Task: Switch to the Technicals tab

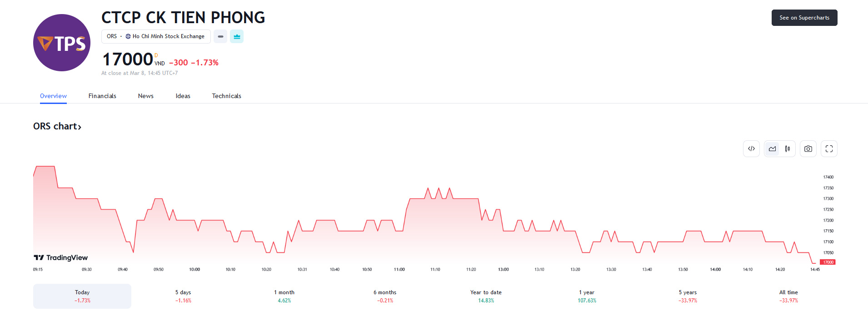Action: click(x=226, y=96)
